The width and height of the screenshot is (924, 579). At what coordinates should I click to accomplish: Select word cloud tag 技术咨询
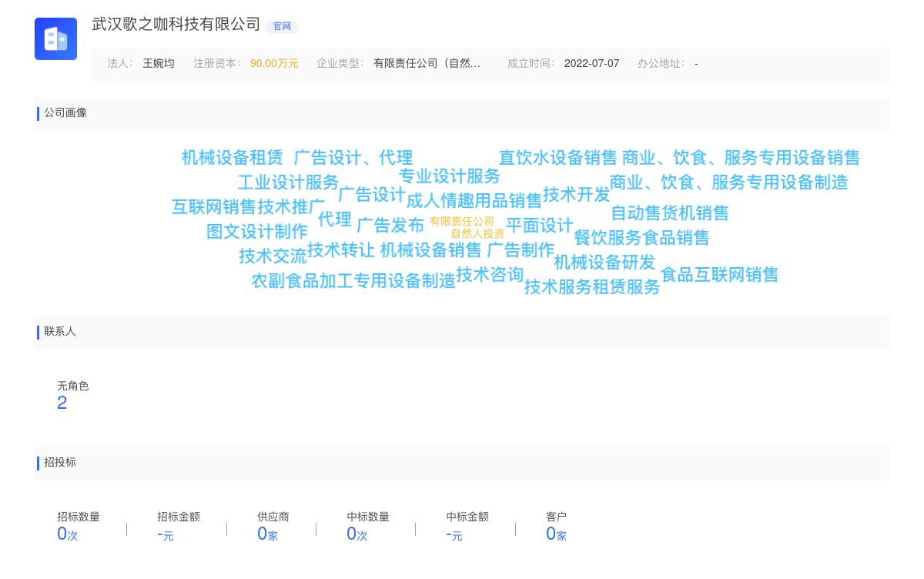tap(490, 275)
